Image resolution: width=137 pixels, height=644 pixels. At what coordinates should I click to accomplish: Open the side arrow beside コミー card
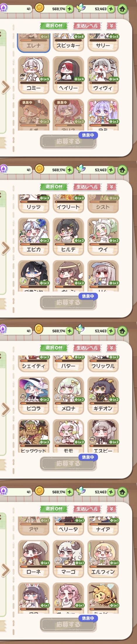[x=5, y=87]
